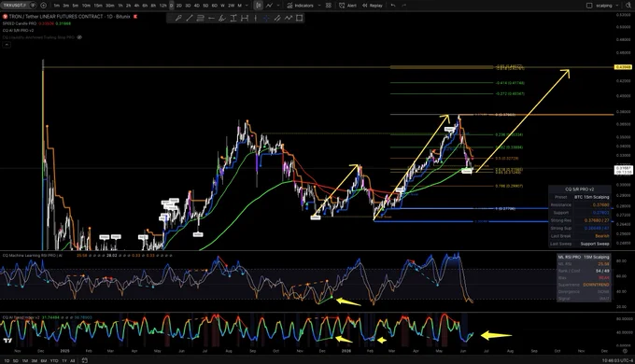Choose the line chart style icon
This screenshot has width=635, height=364.
pyautogui.click(x=269, y=6)
